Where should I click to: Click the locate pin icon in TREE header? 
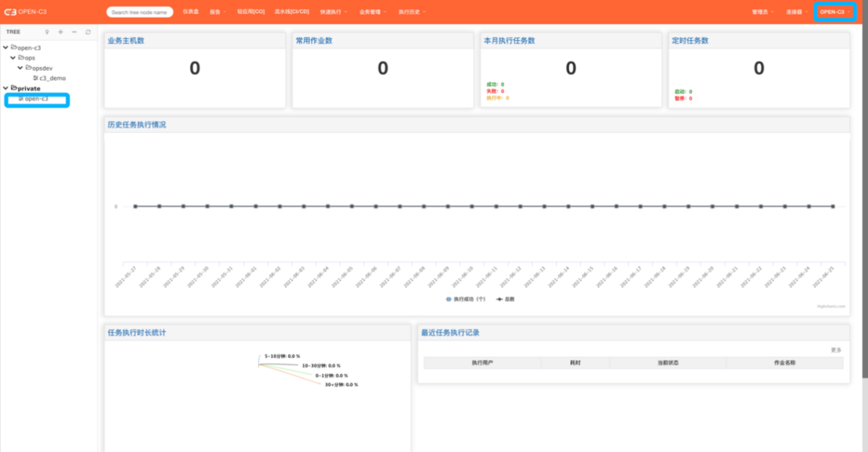47,32
